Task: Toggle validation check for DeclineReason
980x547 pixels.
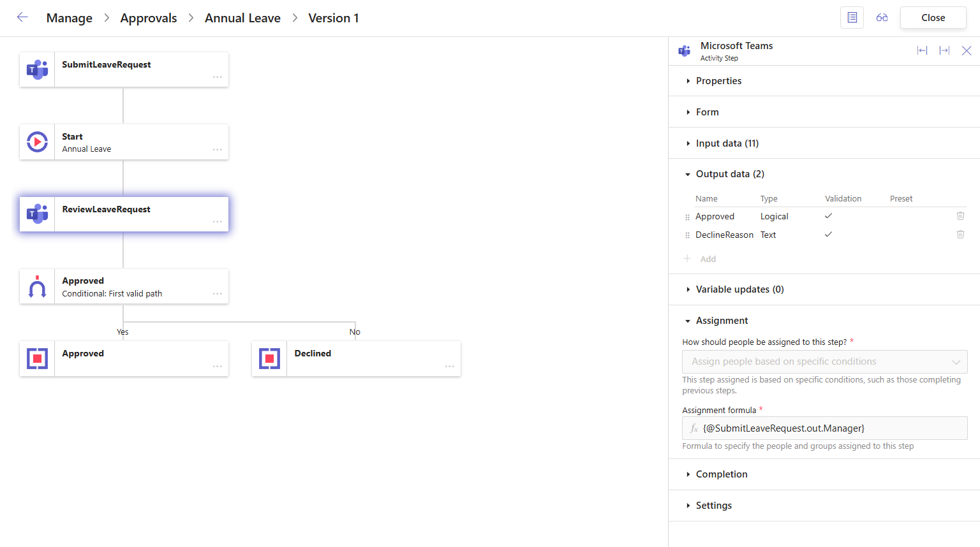Action: [828, 235]
